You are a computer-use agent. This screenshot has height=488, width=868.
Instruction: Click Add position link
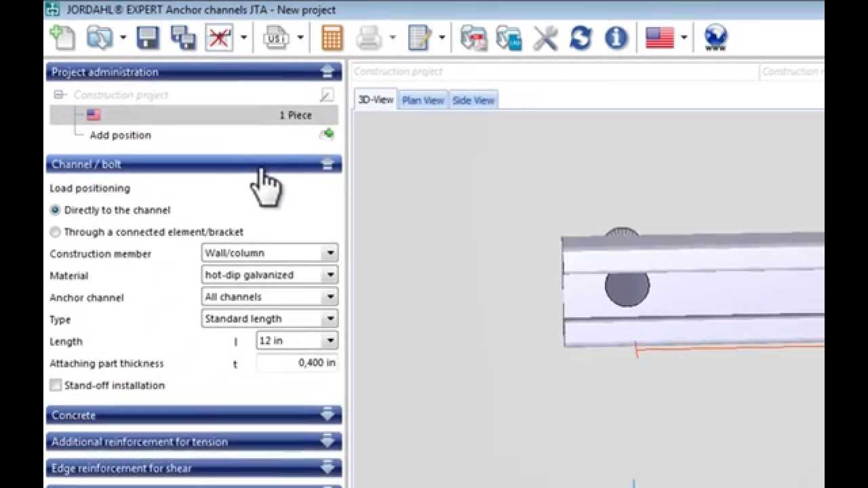121,135
